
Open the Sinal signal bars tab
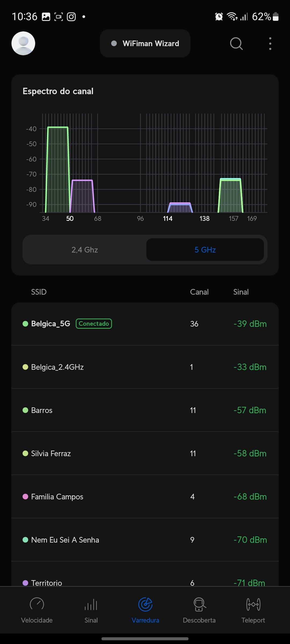point(91,605)
